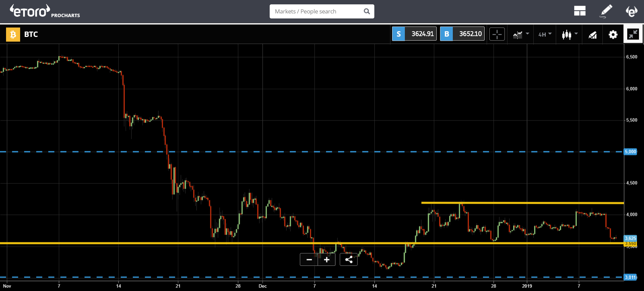The height and width of the screenshot is (291, 644).
Task: Toggle the crosshair cursor
Action: point(497,34)
